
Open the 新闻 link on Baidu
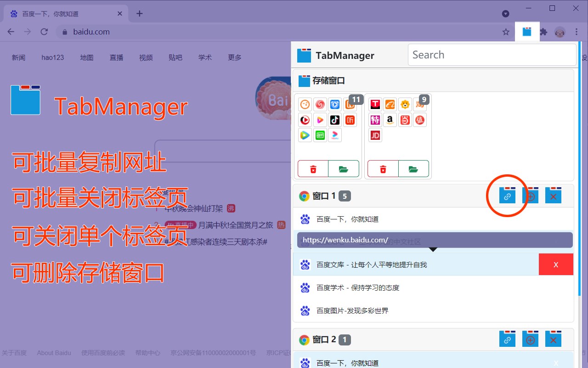(x=18, y=57)
